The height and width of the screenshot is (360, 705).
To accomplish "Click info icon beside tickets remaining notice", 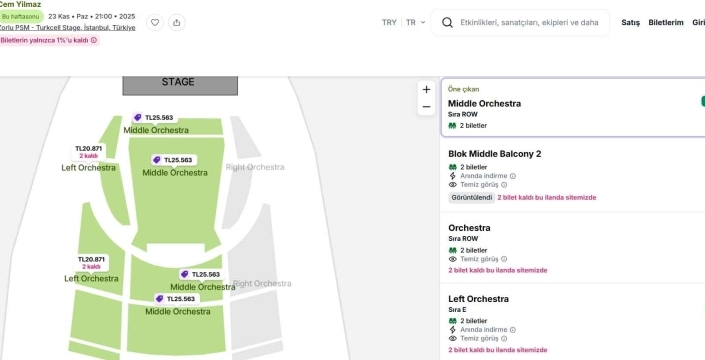I will pos(94,40).
